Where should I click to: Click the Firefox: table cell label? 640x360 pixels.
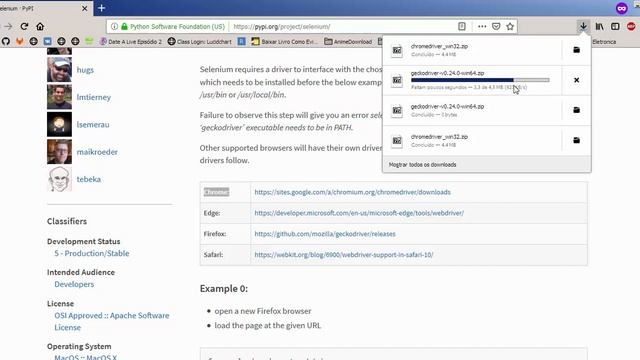coord(215,234)
